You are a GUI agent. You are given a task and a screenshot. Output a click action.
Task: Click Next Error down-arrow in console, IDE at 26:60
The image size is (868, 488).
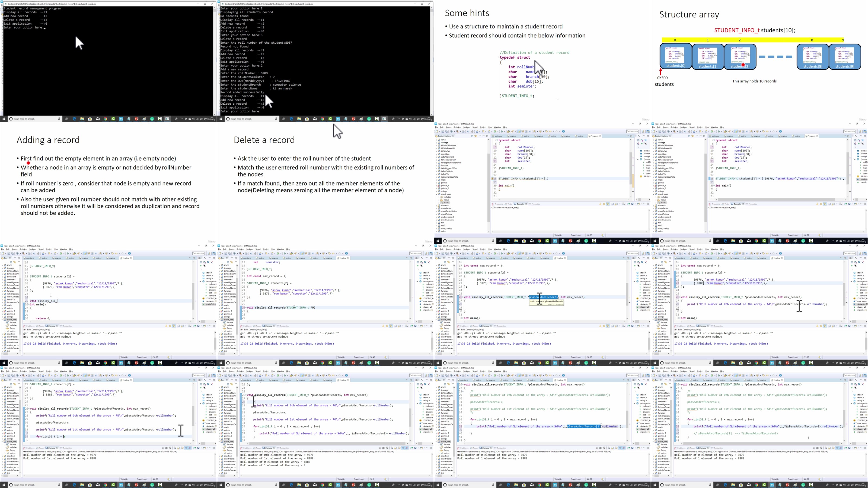pyautogui.click(x=600, y=326)
